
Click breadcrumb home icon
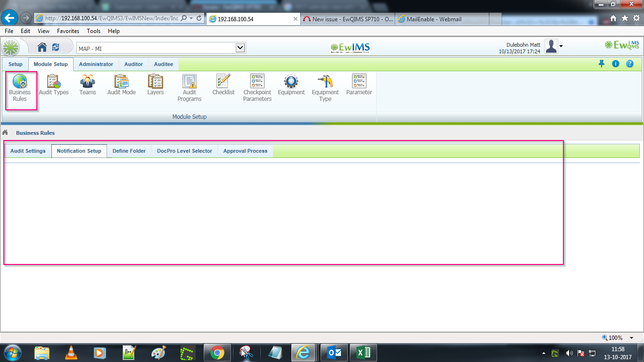pos(5,132)
